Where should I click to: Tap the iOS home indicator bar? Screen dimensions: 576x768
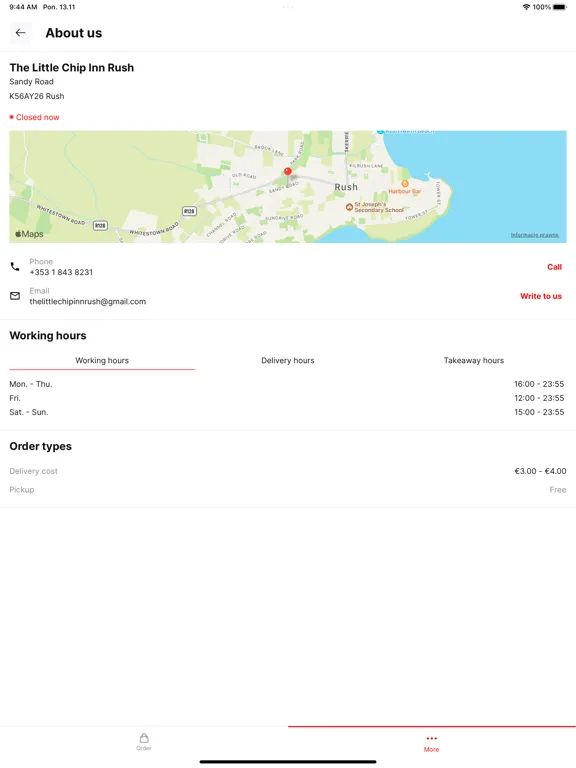click(288, 762)
